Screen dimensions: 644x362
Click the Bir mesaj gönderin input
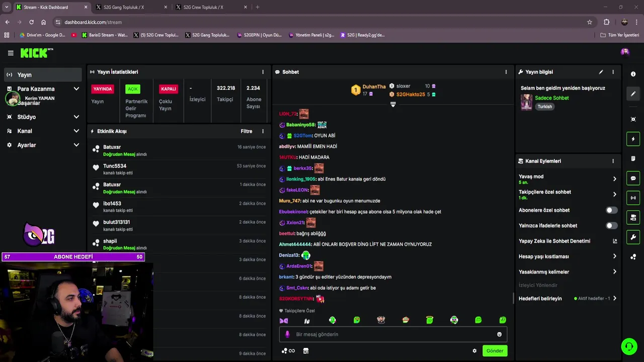(x=393, y=334)
